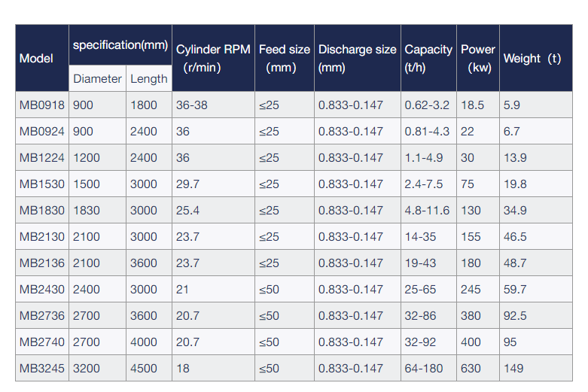The height and width of the screenshot is (392, 588).
Task: Click power value 130
Action: click(x=478, y=210)
